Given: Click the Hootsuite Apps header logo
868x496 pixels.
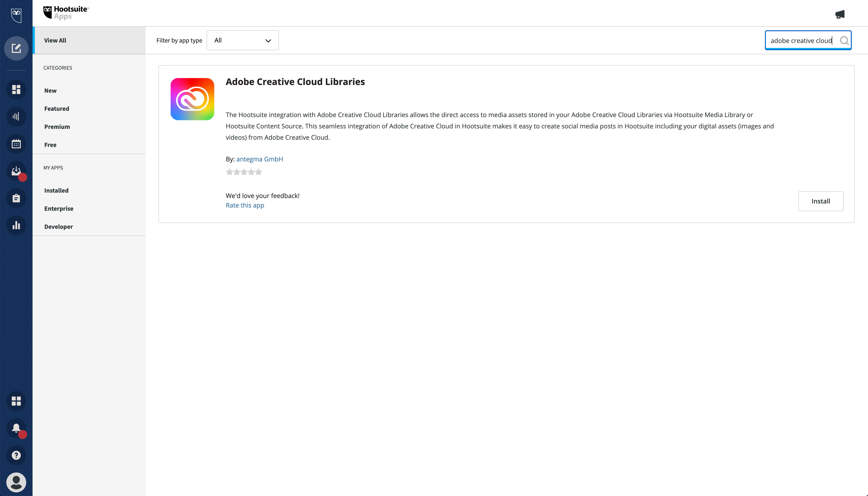Looking at the screenshot, I should (66, 13).
